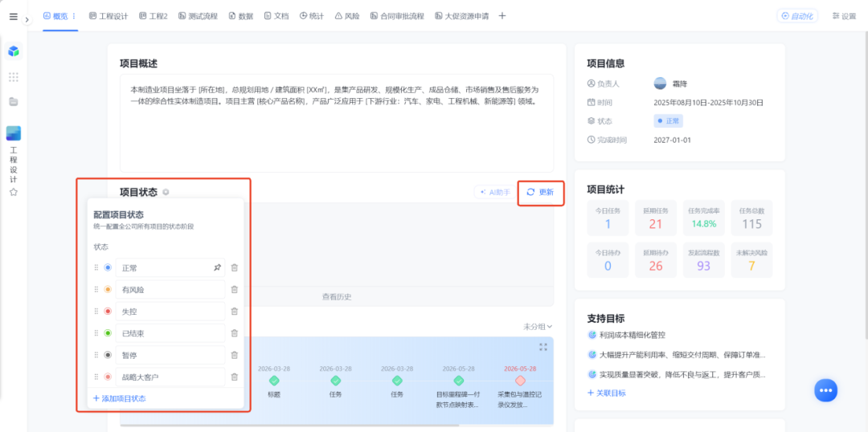Open the 合同审批流程 tab
The image size is (868, 432).
(x=397, y=16)
